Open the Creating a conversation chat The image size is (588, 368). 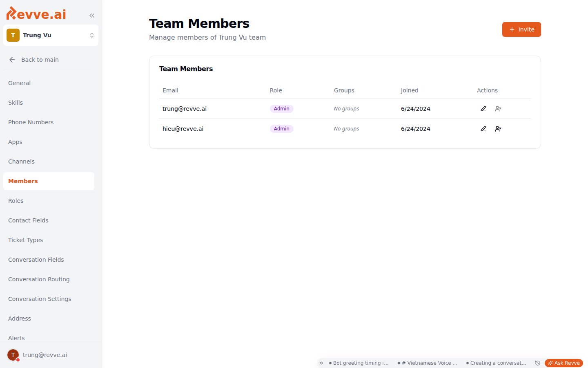(496, 363)
